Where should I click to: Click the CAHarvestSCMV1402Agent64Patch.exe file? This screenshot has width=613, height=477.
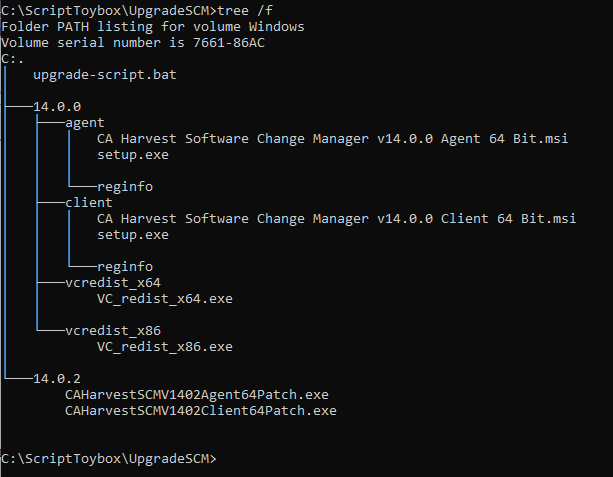[x=197, y=395]
